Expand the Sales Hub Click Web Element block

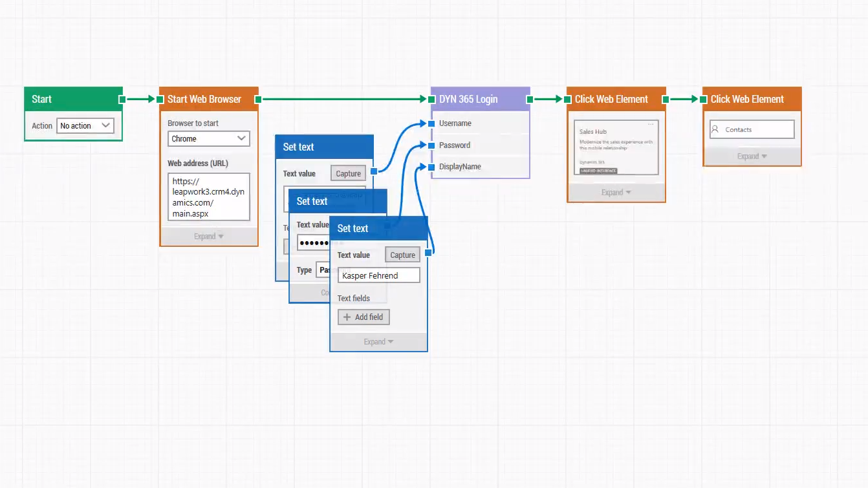click(x=616, y=193)
